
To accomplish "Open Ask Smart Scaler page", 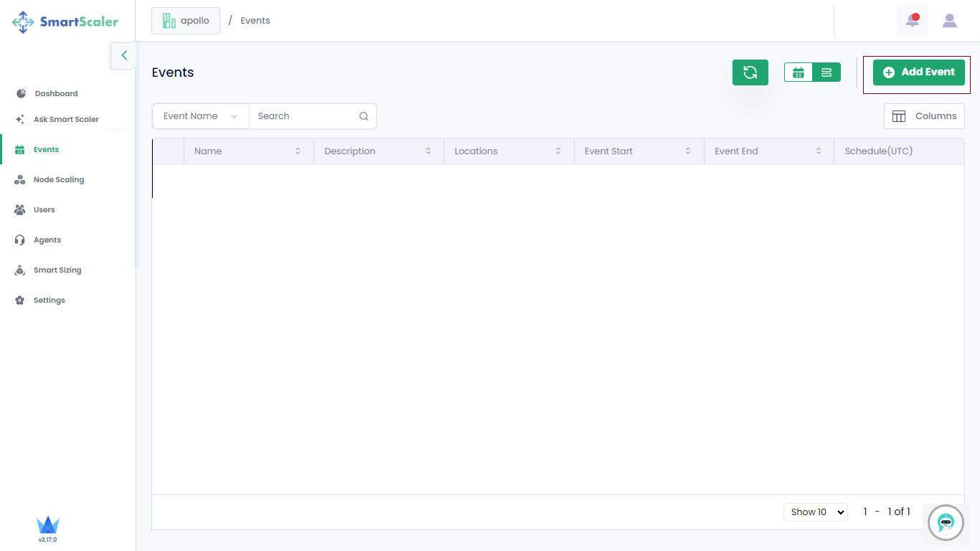I will click(66, 120).
